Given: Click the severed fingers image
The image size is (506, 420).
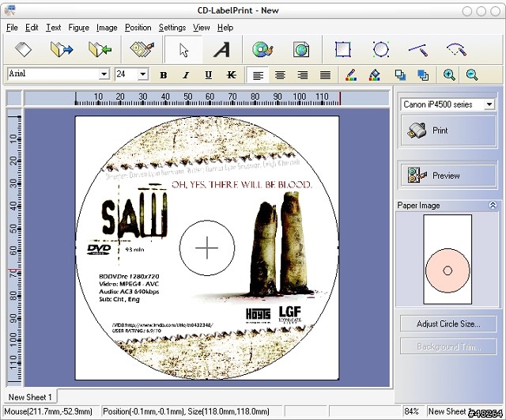Looking at the screenshot, I should point(278,244).
